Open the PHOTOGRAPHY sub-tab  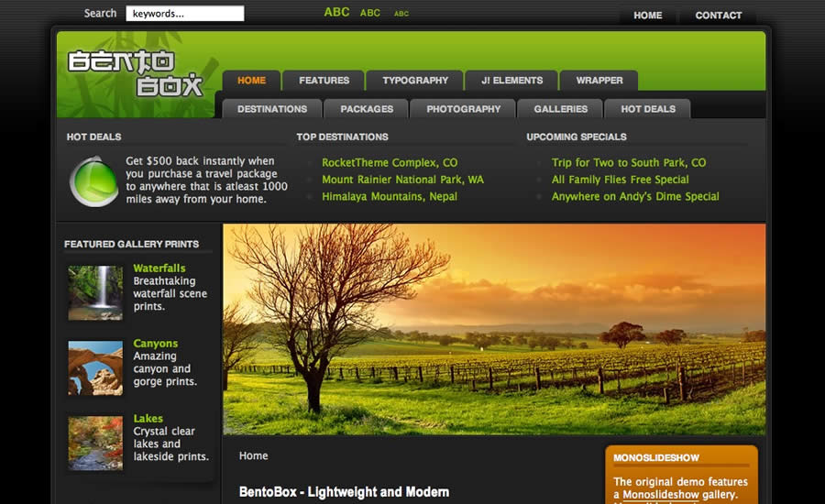point(464,109)
